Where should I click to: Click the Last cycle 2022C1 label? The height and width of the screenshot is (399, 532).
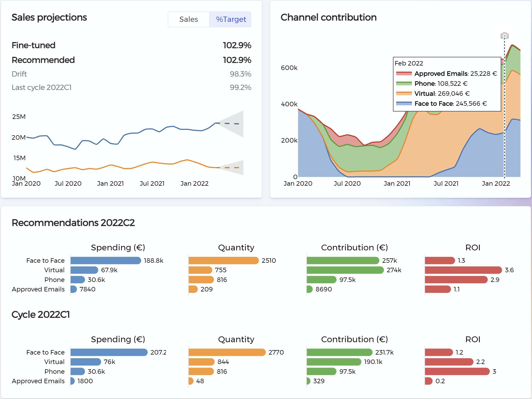42,87
